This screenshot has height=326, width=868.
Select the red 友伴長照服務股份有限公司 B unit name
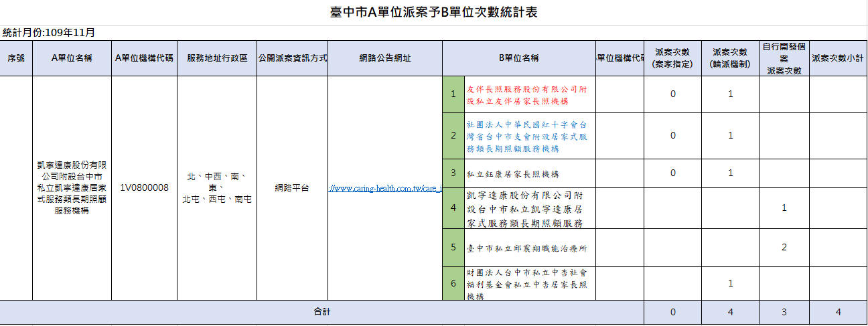[x=530, y=94]
